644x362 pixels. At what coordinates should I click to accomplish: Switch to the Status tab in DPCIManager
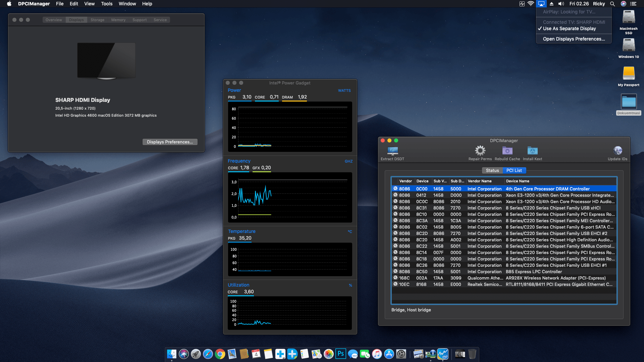click(492, 170)
